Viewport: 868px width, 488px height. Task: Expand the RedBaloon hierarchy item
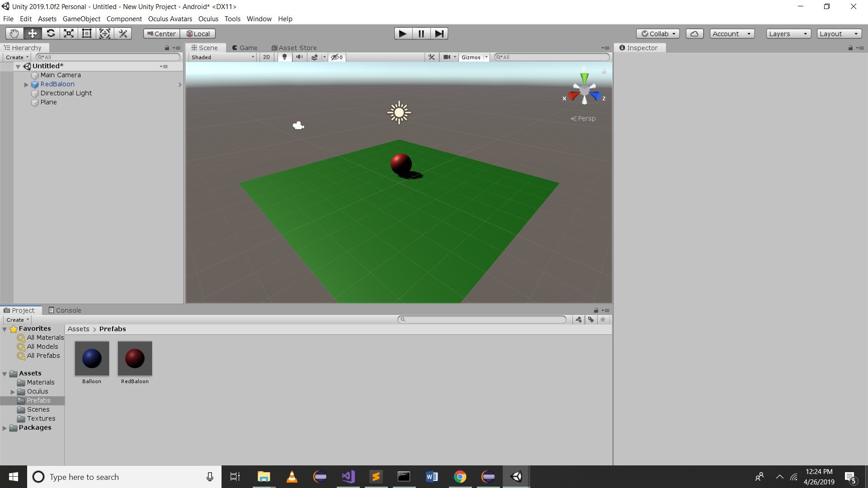click(26, 84)
